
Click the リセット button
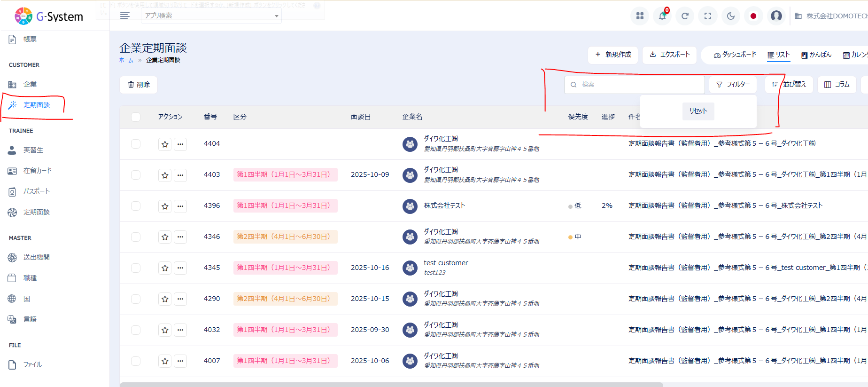click(698, 111)
